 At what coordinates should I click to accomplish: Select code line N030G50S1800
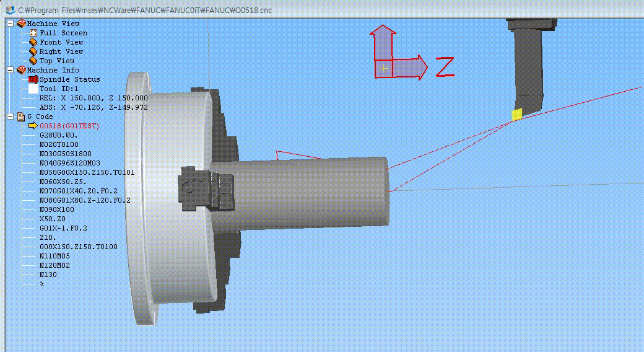[x=65, y=154]
